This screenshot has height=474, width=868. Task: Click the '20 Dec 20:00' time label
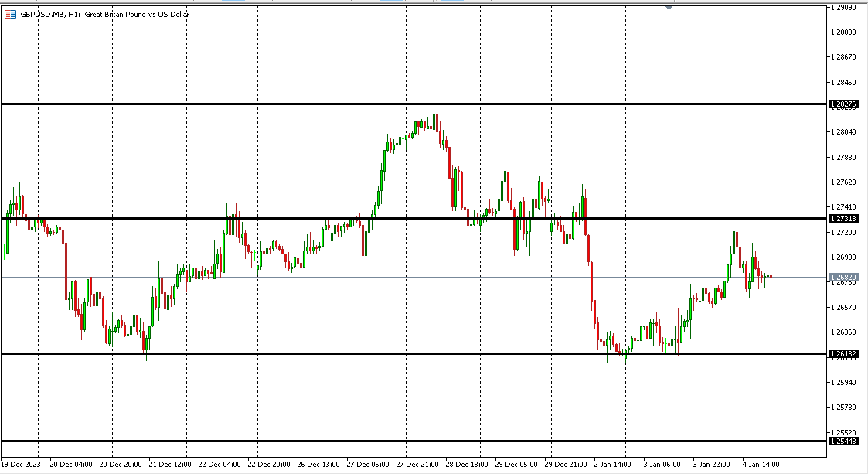[x=121, y=465]
